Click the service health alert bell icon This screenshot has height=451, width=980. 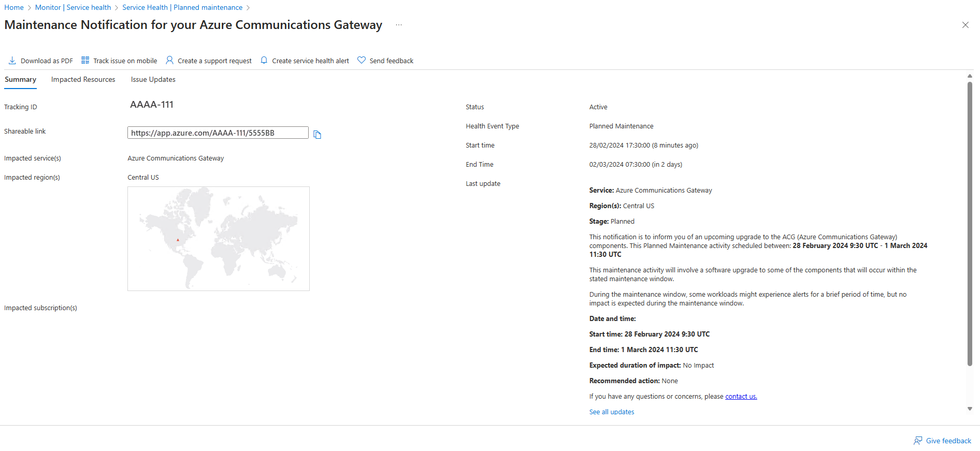(x=264, y=61)
